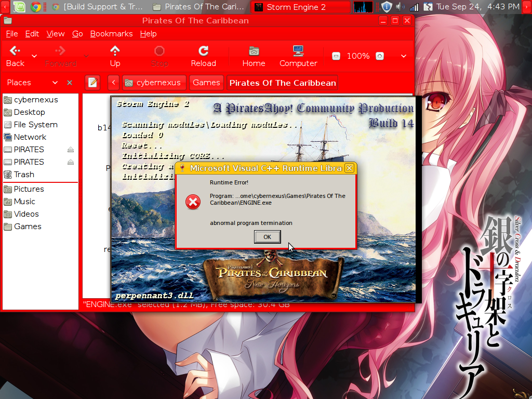Launch Chrome from the top panel

[x=36, y=7]
